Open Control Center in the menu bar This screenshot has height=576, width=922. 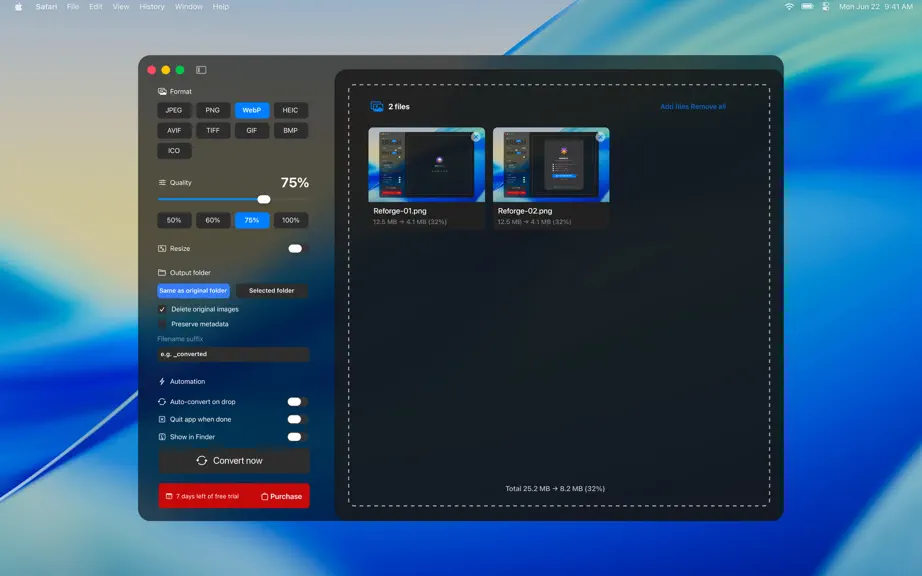pyautogui.click(x=826, y=6)
